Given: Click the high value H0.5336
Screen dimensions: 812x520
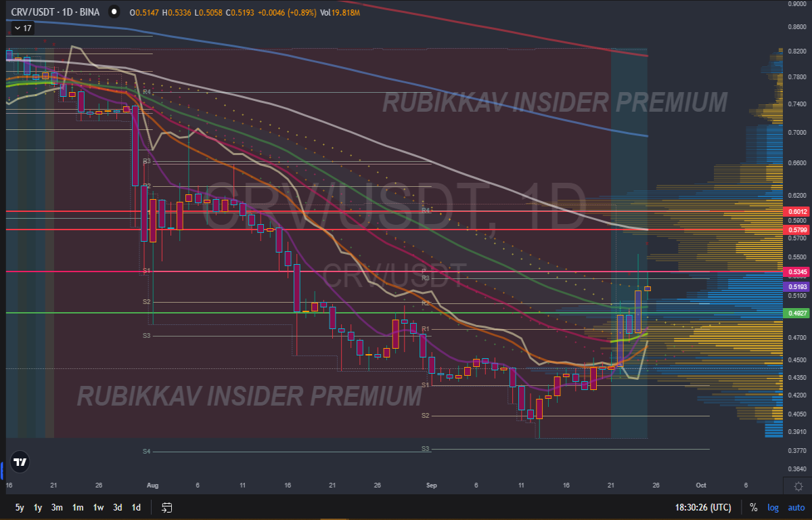Looking at the screenshot, I should click(175, 12).
